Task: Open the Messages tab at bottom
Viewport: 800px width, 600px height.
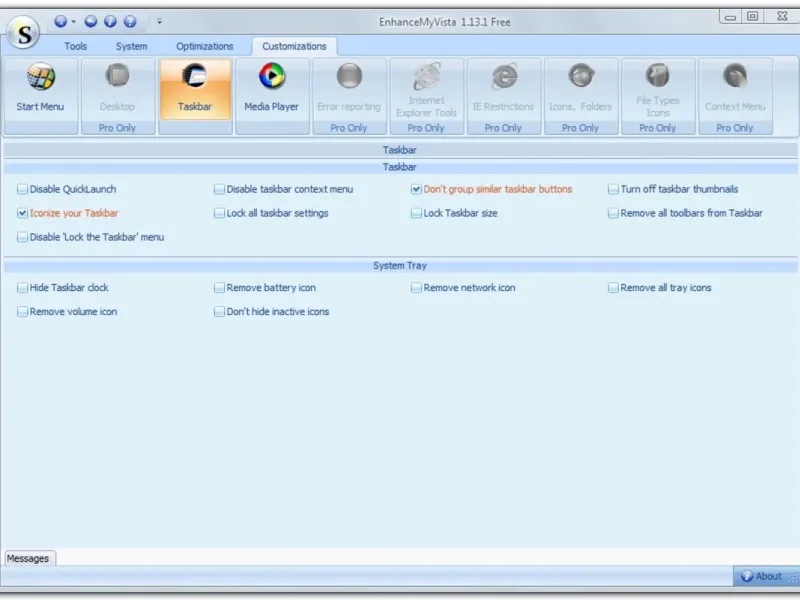Action: [x=28, y=558]
